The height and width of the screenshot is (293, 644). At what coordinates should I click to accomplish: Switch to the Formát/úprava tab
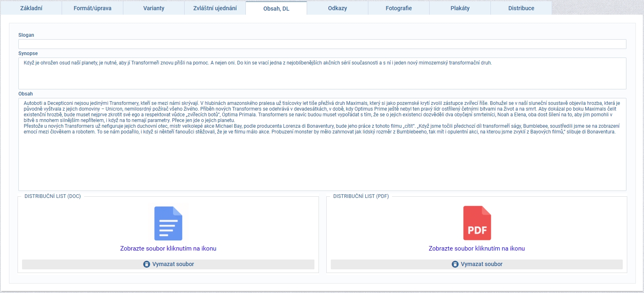(x=93, y=8)
